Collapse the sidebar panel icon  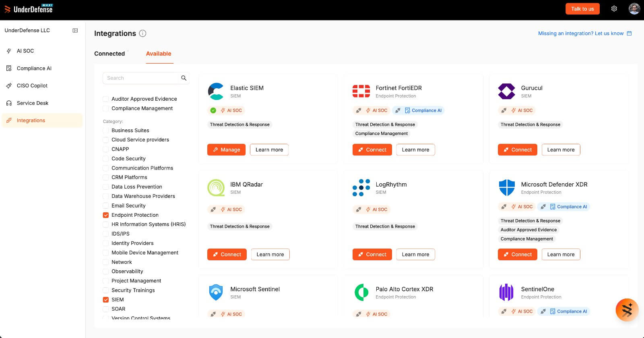point(75,31)
